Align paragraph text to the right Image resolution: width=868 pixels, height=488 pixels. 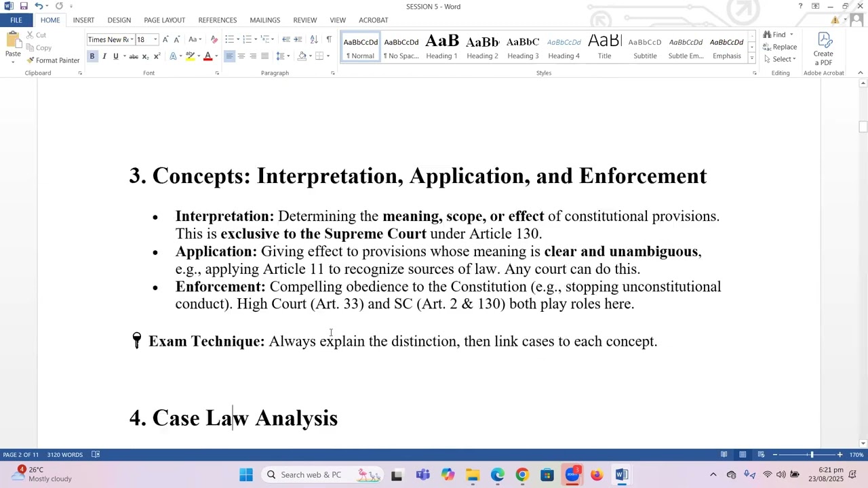coord(253,56)
